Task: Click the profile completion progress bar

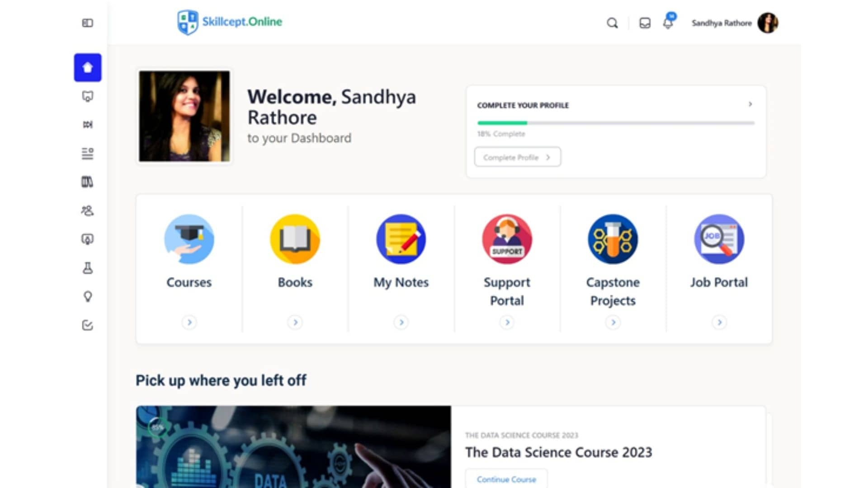Action: 615,123
